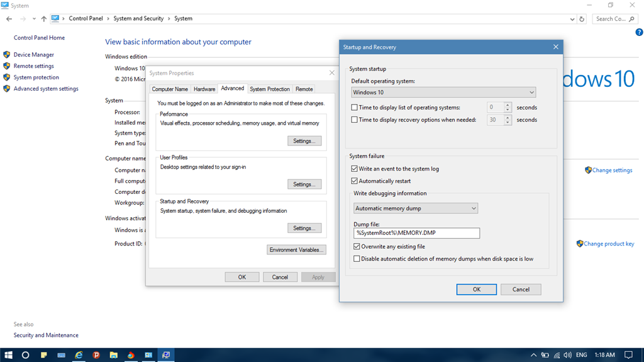Click the System protection shield icon

(6, 77)
